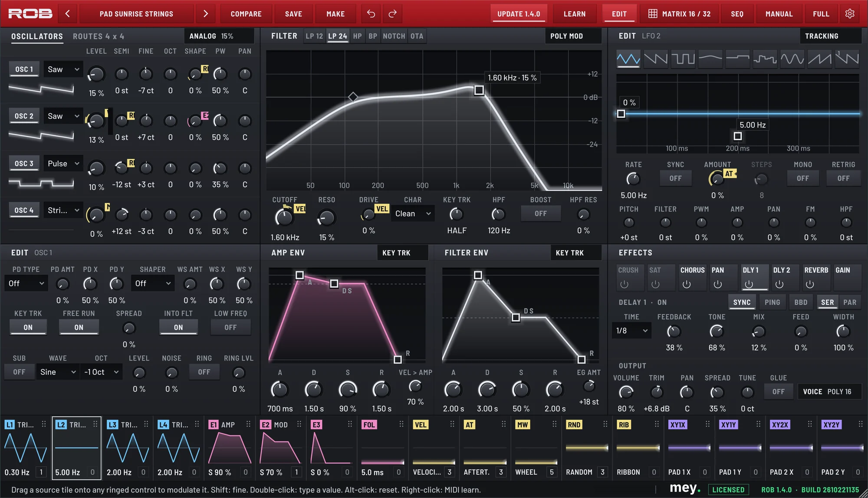
Task: Open the filter Char Clean dropdown
Action: (412, 213)
